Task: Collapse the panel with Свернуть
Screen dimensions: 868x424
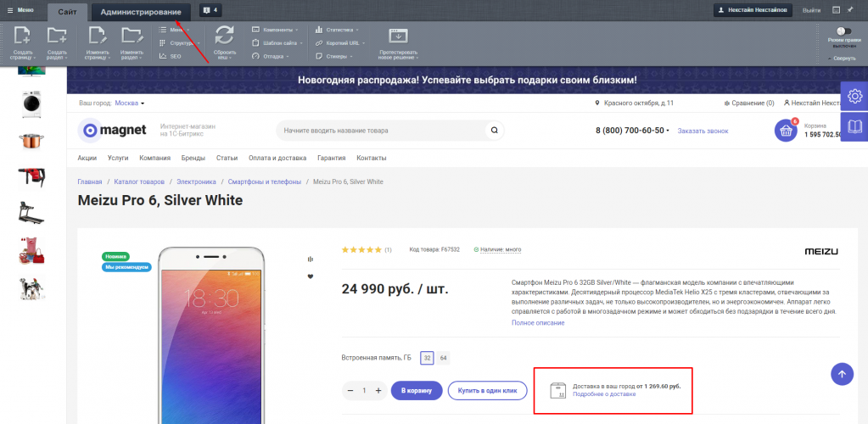Action: 842,59
